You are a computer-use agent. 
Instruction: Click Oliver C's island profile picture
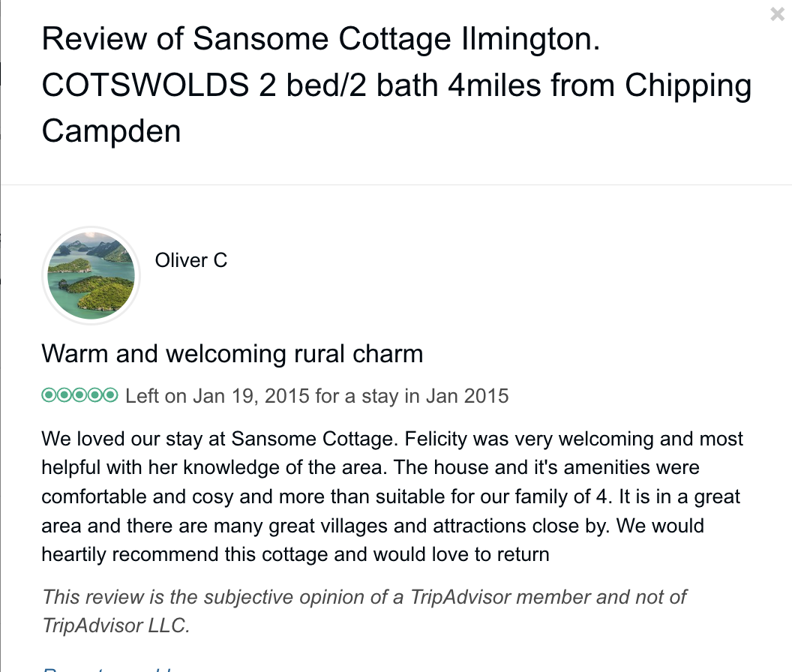point(91,275)
